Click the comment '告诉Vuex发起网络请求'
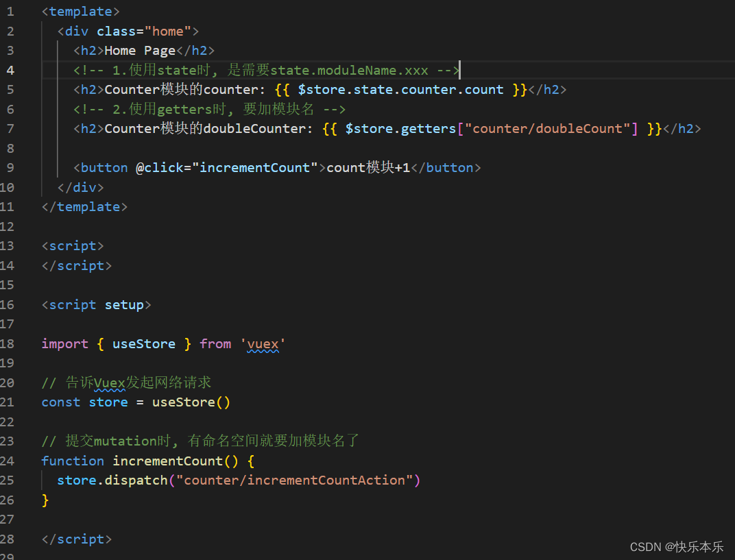 [127, 383]
